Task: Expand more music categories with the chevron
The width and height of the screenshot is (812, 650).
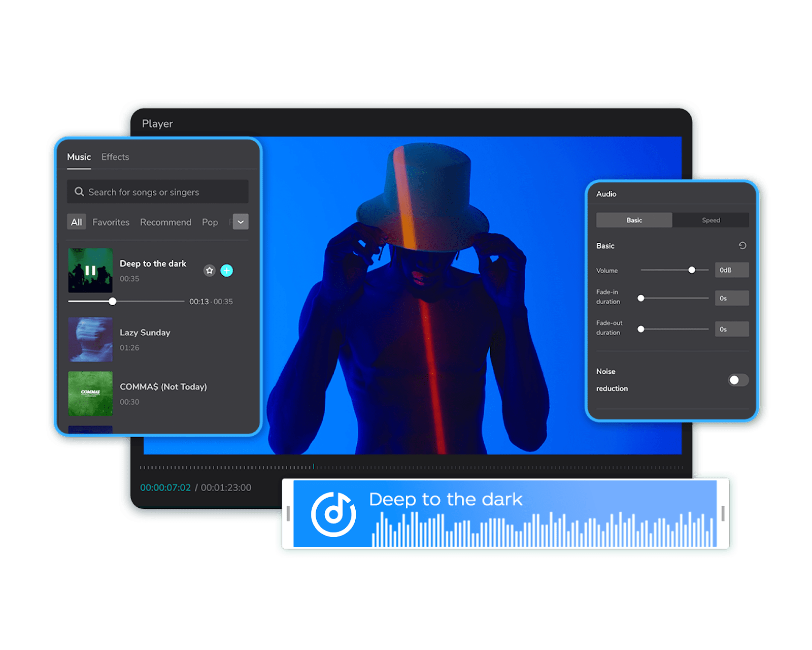Action: pyautogui.click(x=241, y=222)
